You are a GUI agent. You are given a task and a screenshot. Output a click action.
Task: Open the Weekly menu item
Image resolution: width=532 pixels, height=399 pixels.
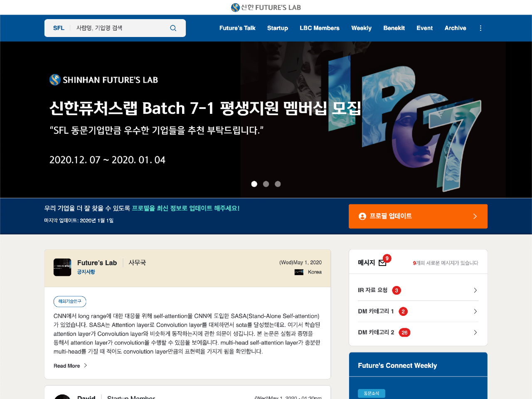tap(362, 28)
